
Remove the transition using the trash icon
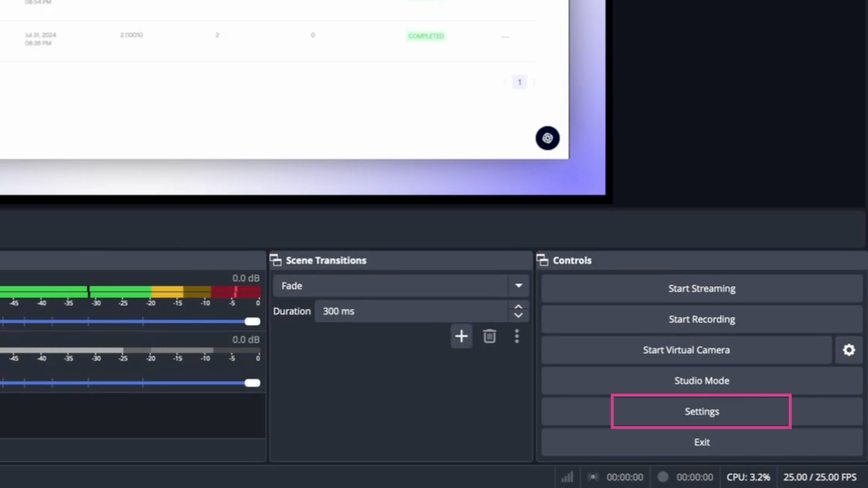(490, 337)
